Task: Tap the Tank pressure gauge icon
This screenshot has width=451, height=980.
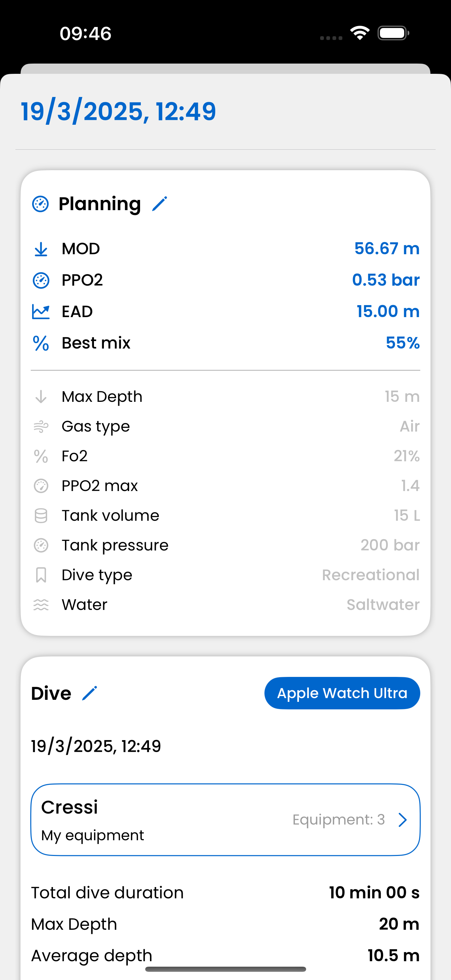Action: [41, 546]
